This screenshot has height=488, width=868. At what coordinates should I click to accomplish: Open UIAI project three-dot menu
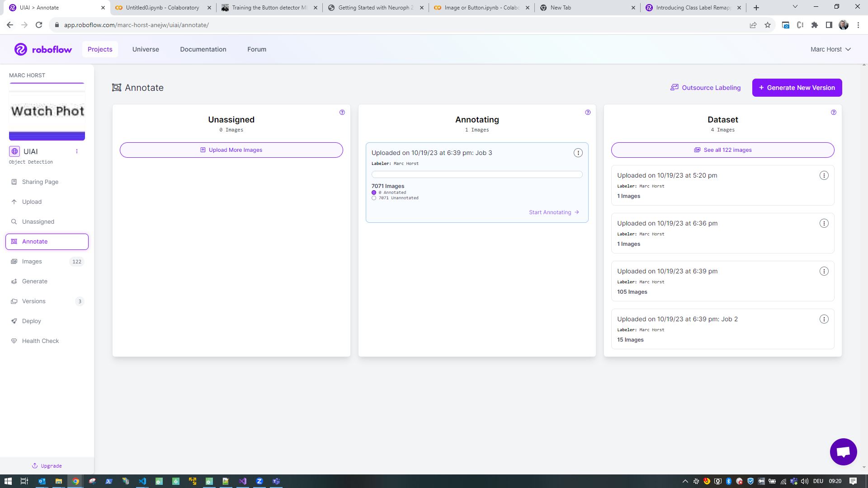pos(77,151)
